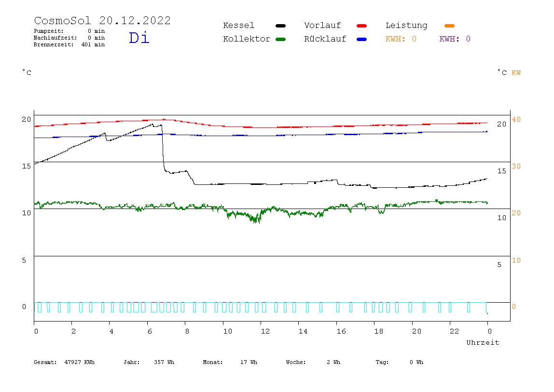Select the 'Brennerzeit: 401 min' entry

pos(69,44)
